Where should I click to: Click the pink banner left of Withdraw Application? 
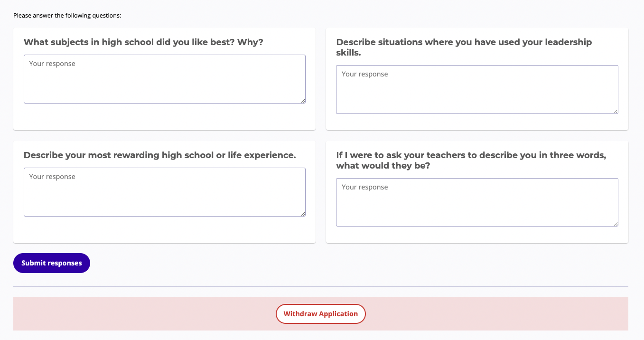coord(142,314)
